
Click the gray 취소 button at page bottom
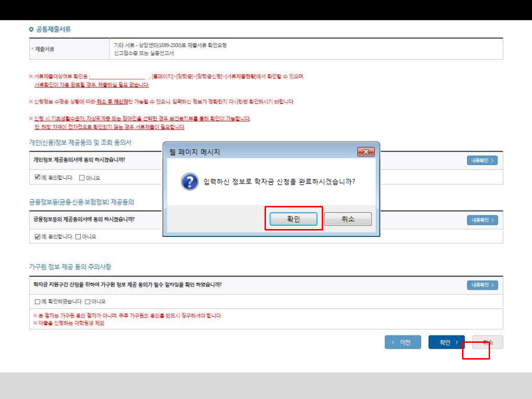click(x=487, y=342)
